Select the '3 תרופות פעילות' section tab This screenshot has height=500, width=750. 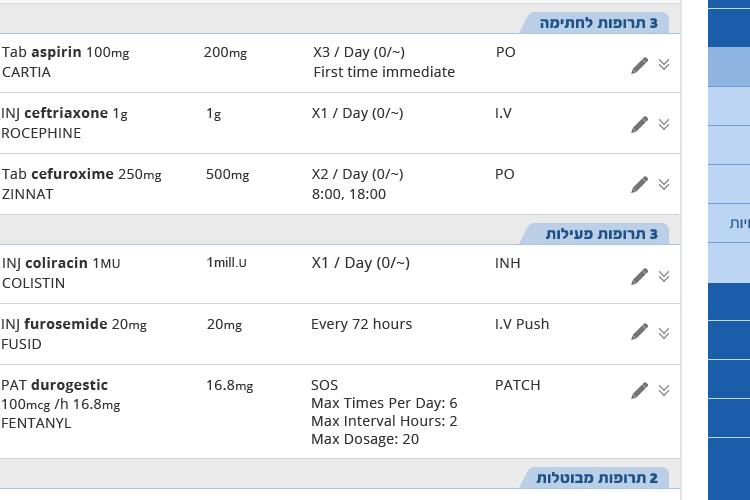pyautogui.click(x=595, y=234)
